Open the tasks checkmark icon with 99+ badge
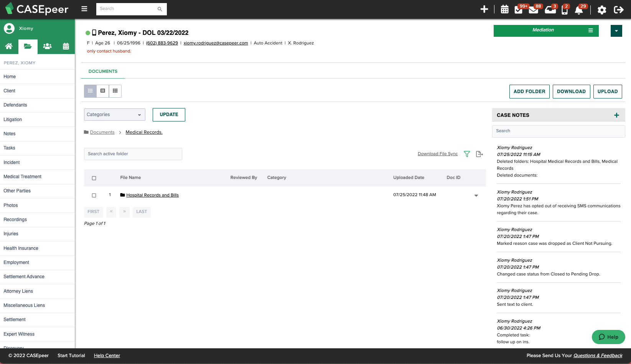 coord(519,10)
